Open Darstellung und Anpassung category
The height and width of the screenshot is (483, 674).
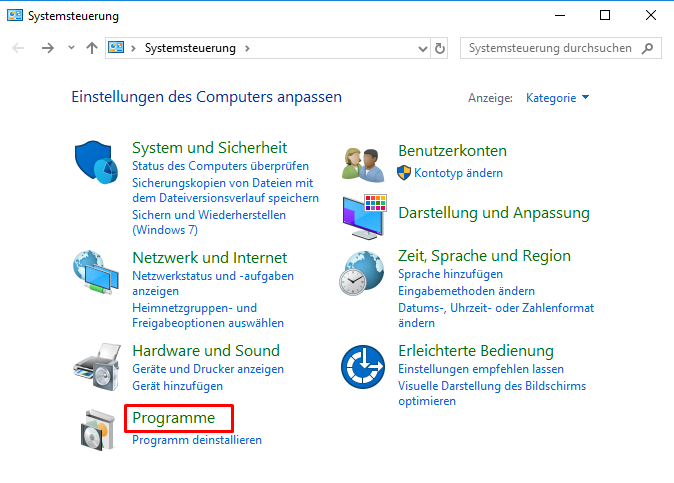tap(494, 213)
